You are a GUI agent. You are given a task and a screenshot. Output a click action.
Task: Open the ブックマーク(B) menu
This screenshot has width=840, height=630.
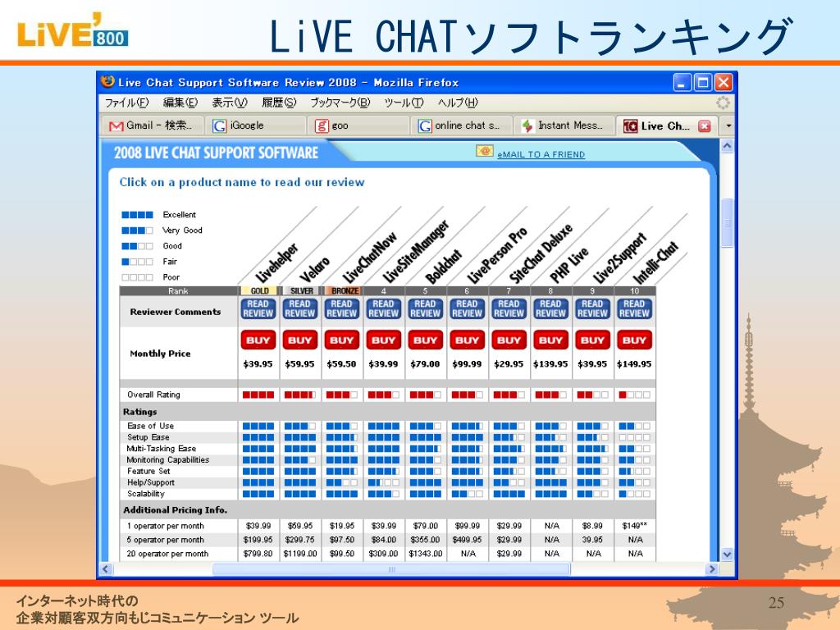pos(340,103)
